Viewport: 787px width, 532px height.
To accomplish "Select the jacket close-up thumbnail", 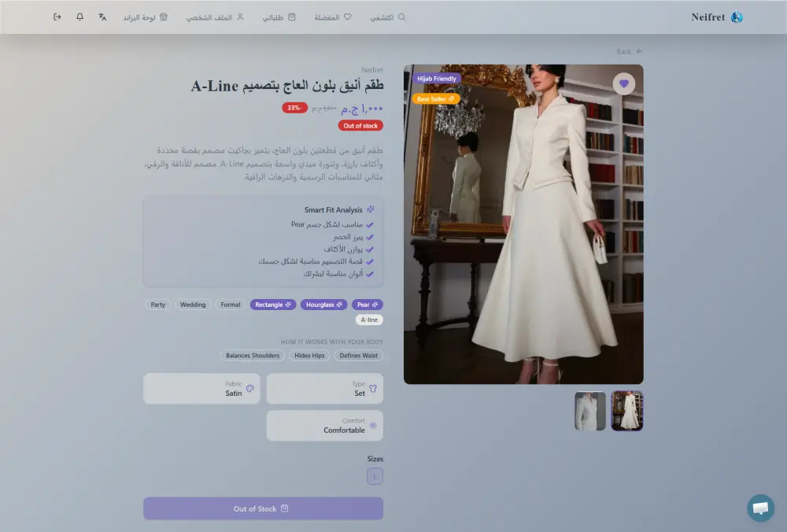I will pyautogui.click(x=589, y=411).
